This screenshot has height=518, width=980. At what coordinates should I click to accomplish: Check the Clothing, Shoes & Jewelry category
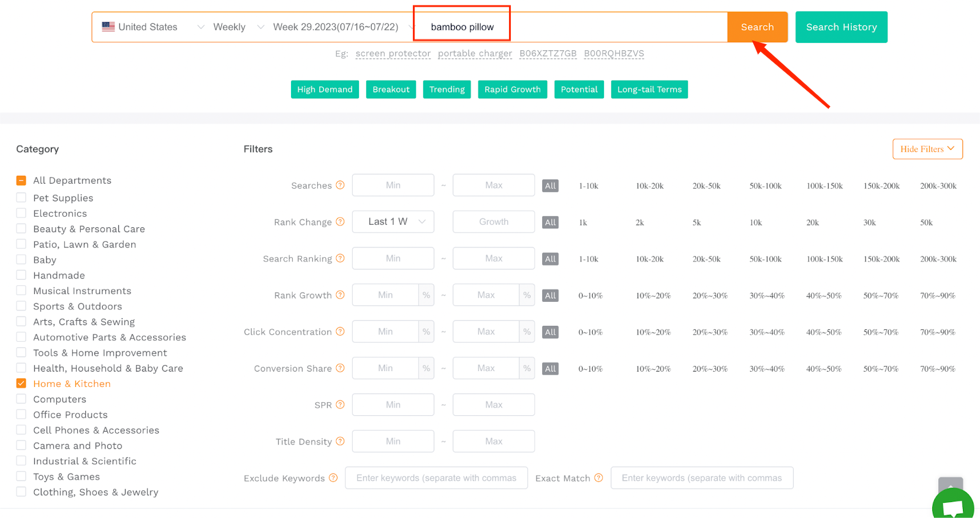21,492
